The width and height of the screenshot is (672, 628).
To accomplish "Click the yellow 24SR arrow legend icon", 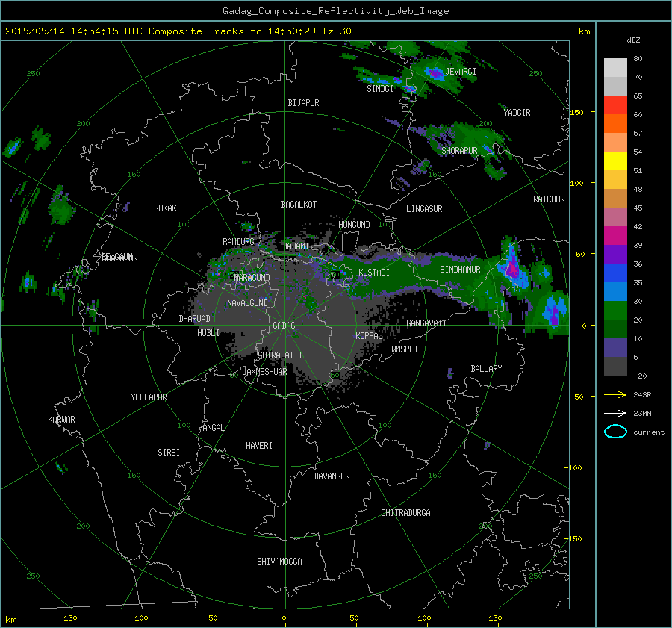I will [x=615, y=394].
